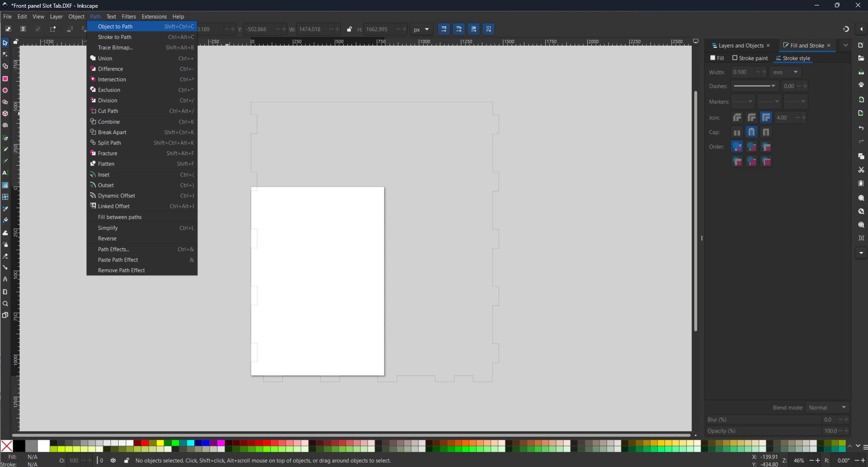868x467 pixels.
Task: Click the Undo arrow icon
Action: point(861,128)
